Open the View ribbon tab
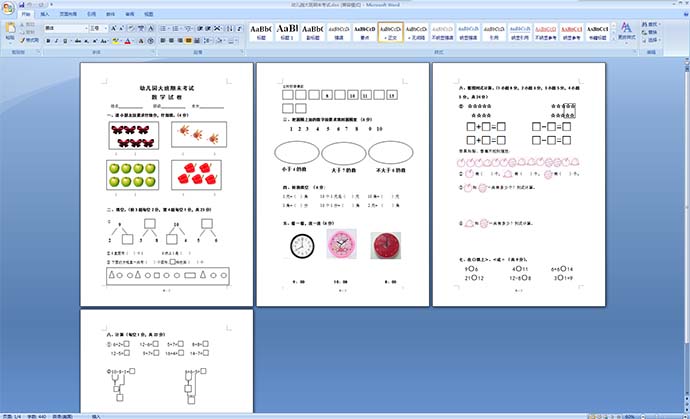Image resolution: width=690 pixels, height=419 pixels. click(x=149, y=14)
